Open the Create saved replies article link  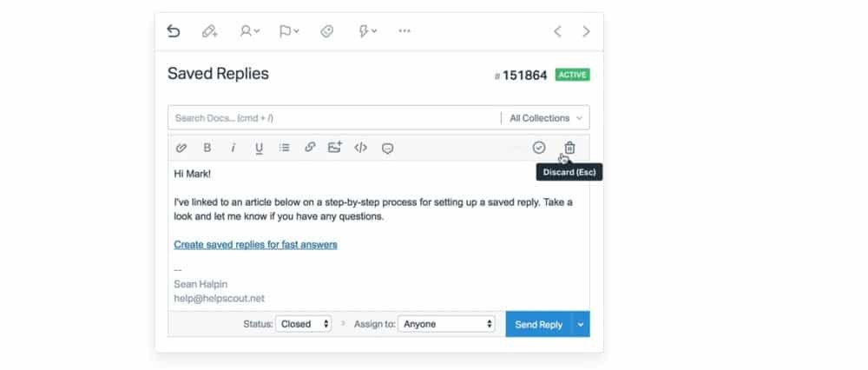(255, 245)
